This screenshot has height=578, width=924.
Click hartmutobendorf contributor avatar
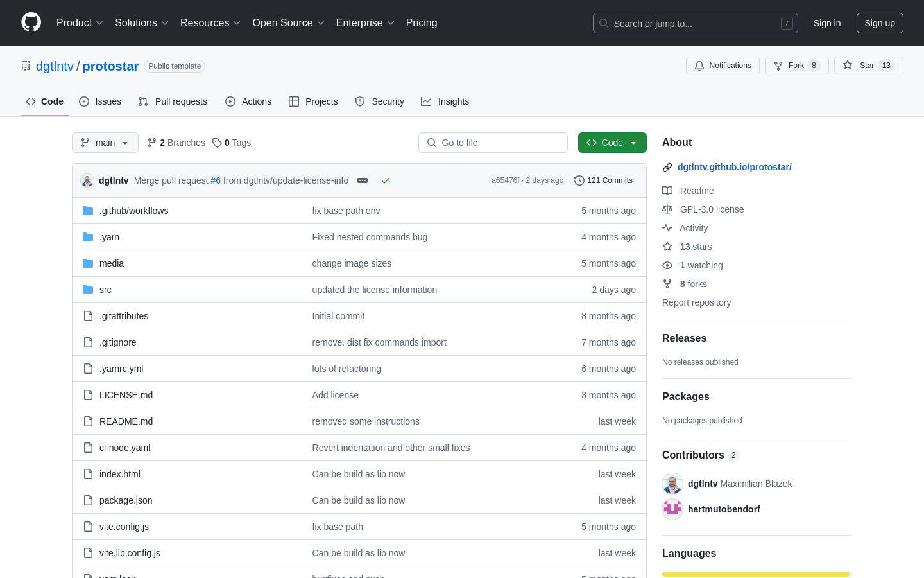point(672,509)
